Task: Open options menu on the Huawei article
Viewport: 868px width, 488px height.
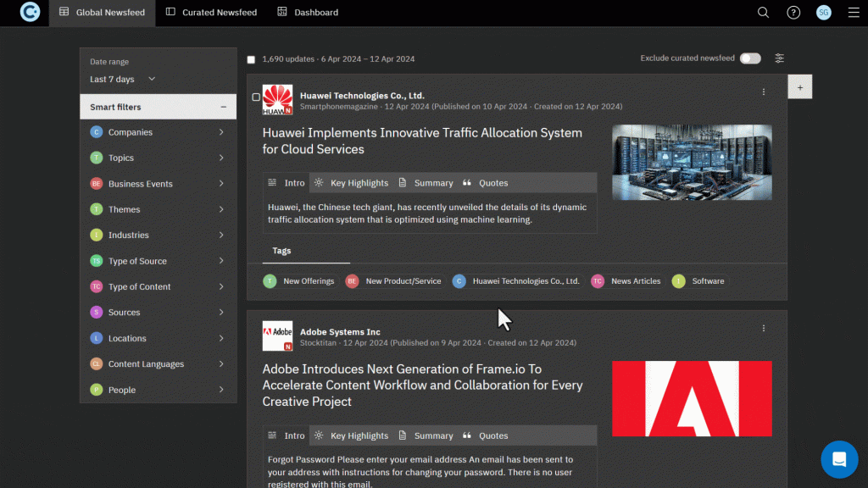Action: coord(763,91)
